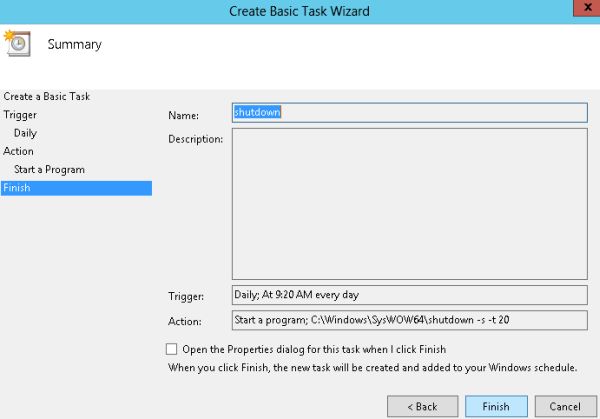This screenshot has height=419, width=600.
Task: Enable Open the Properties dialog checkbox
Action: click(173, 350)
